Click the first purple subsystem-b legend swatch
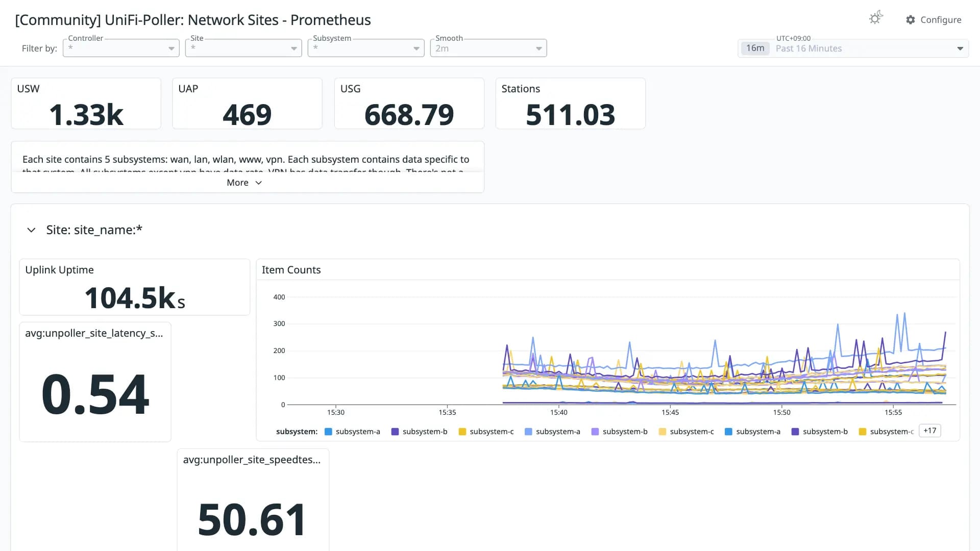The image size is (980, 551). pos(395,432)
